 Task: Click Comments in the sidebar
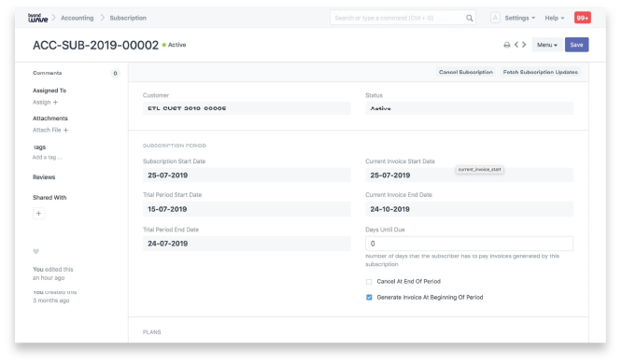coord(48,73)
